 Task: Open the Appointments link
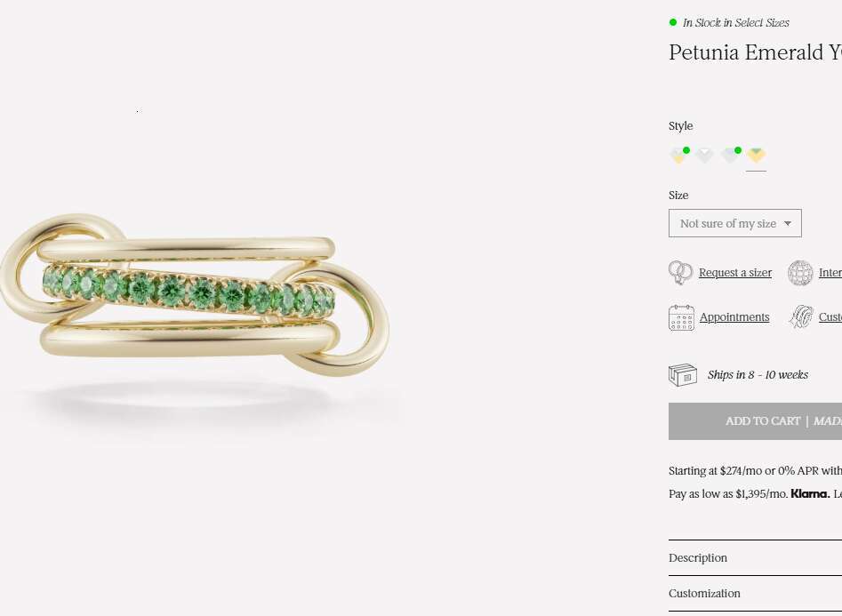click(x=734, y=317)
